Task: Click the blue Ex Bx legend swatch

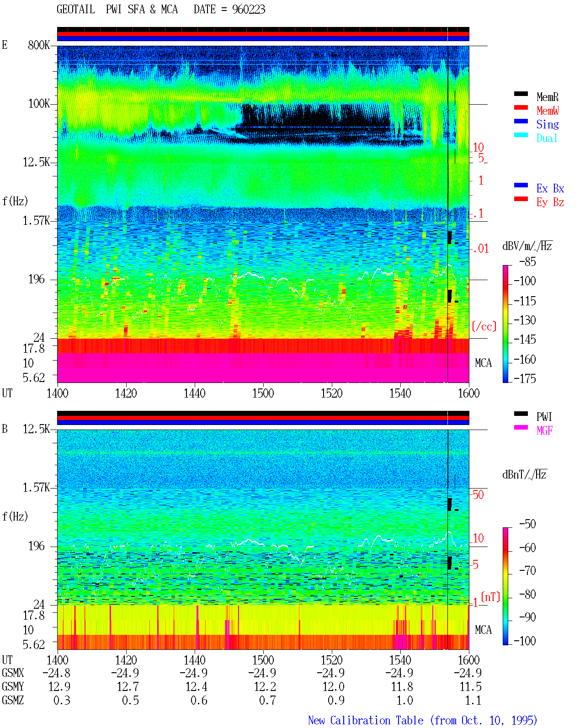Action: 521,186
